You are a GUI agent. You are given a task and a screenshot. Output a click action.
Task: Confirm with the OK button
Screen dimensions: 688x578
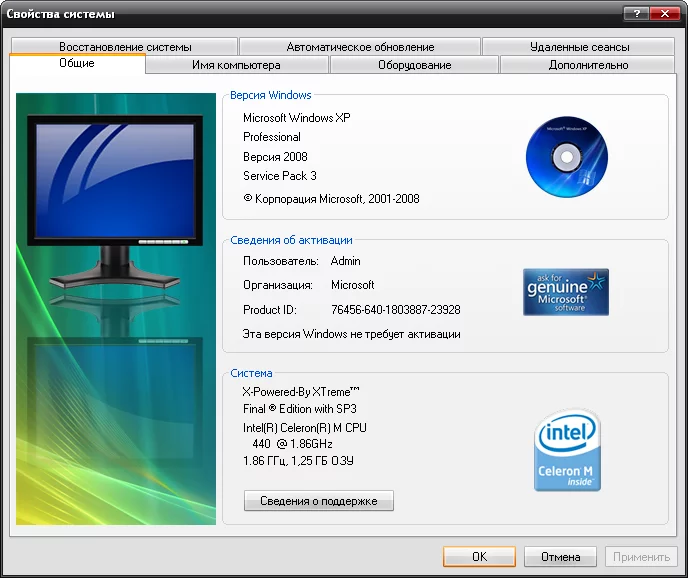click(x=479, y=556)
